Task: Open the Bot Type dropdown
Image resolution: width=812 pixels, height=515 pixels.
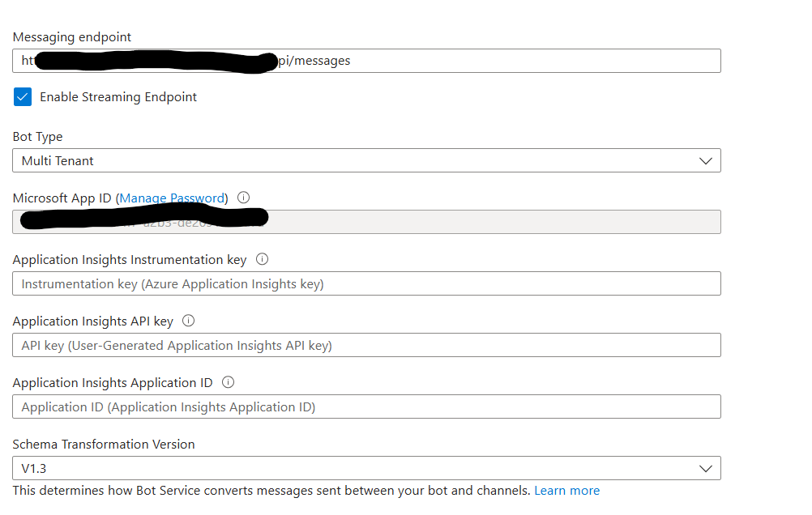Action: 365,160
